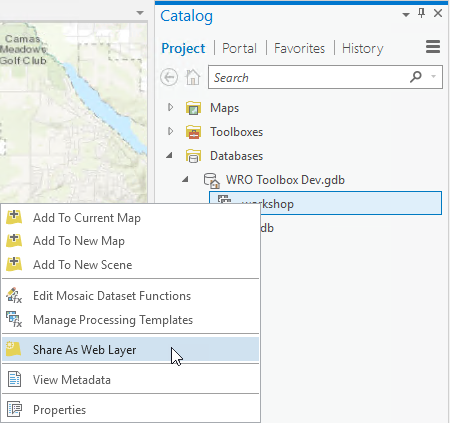Click the magnifier search icon
The width and height of the screenshot is (450, 423).
pyautogui.click(x=415, y=77)
